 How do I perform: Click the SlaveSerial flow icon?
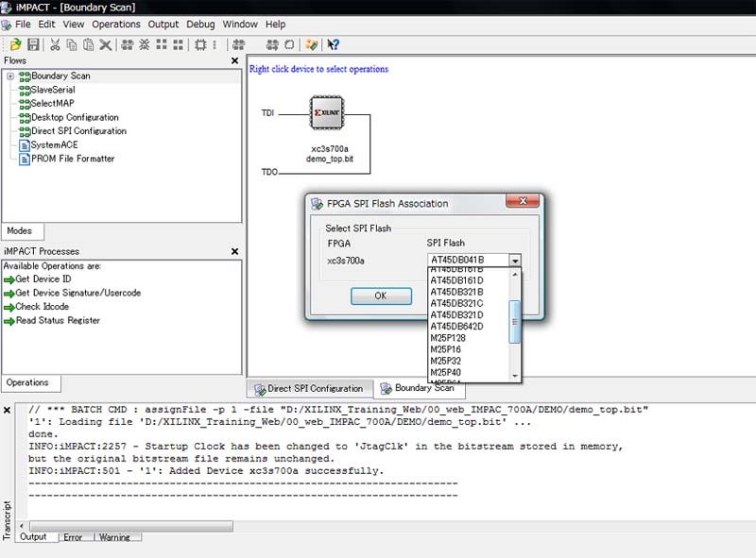[25, 90]
